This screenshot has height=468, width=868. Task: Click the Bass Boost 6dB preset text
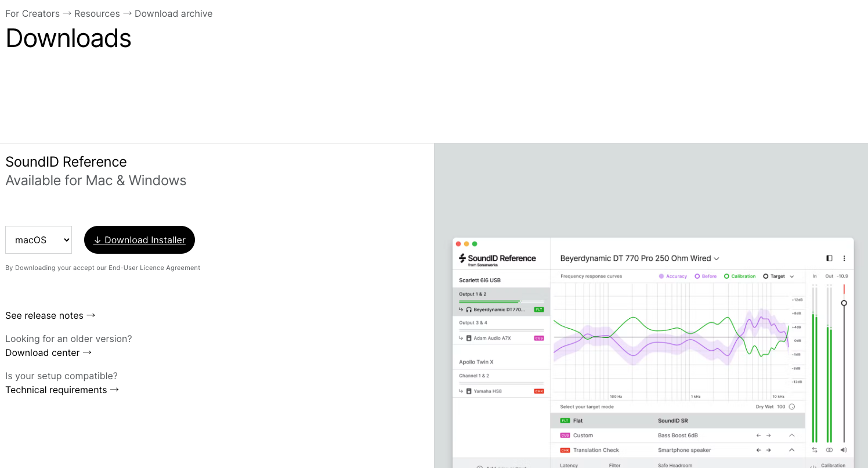pos(678,435)
